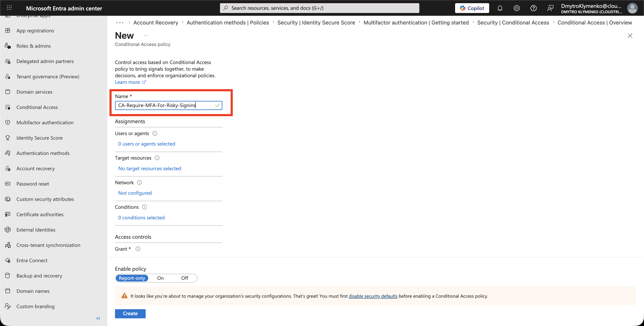The height and width of the screenshot is (326, 644).
Task: Open 0 users or agents selected
Action: [147, 144]
